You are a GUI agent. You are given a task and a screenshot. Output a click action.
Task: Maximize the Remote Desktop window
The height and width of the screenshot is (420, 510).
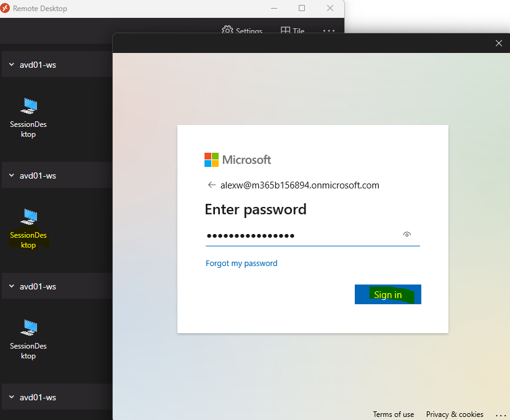click(x=302, y=8)
